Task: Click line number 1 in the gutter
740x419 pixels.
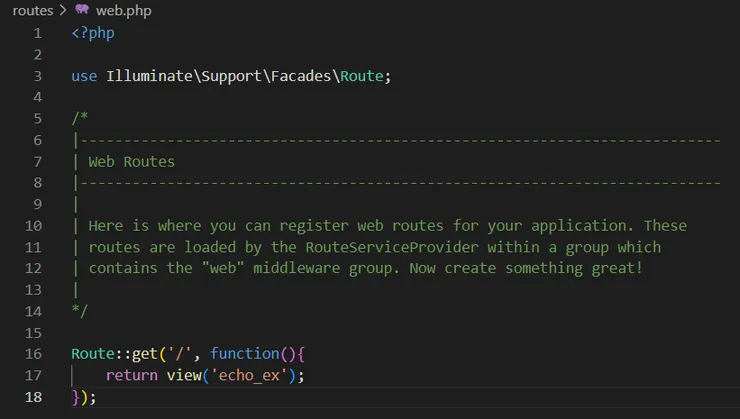Action: pos(38,33)
